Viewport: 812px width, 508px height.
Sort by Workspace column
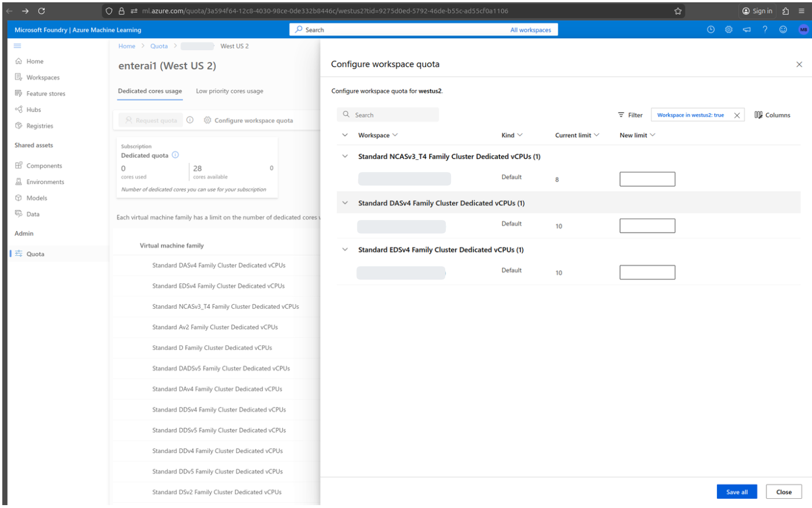tap(378, 135)
